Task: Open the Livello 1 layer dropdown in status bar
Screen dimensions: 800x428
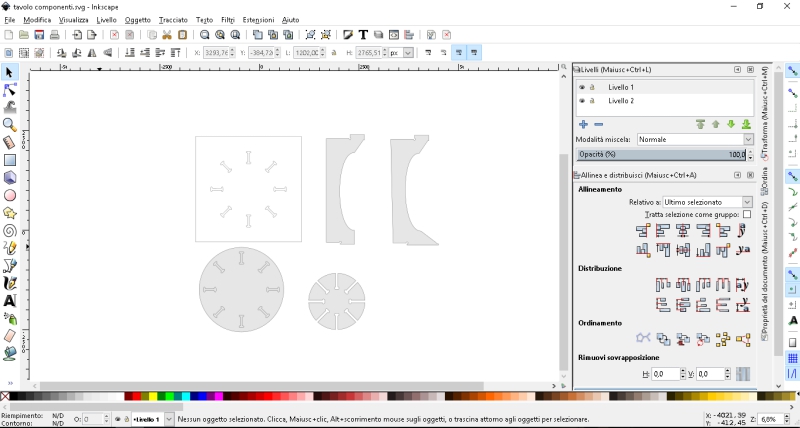Action: click(x=153, y=419)
